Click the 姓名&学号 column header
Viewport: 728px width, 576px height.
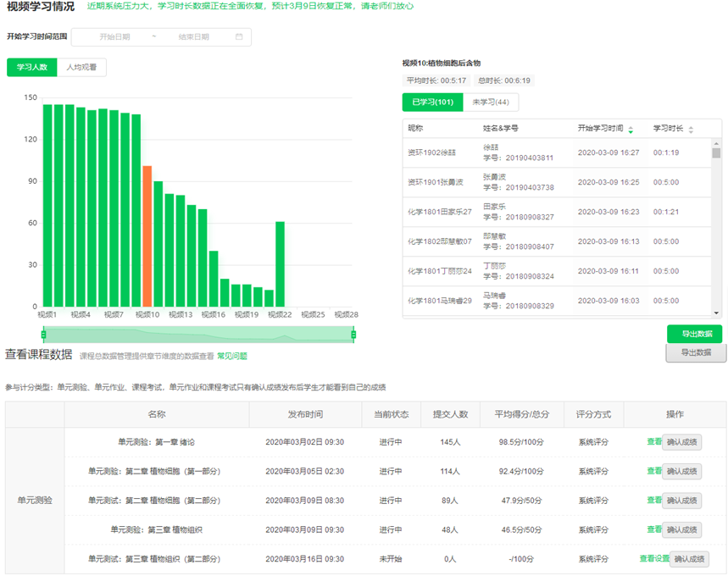tap(501, 128)
